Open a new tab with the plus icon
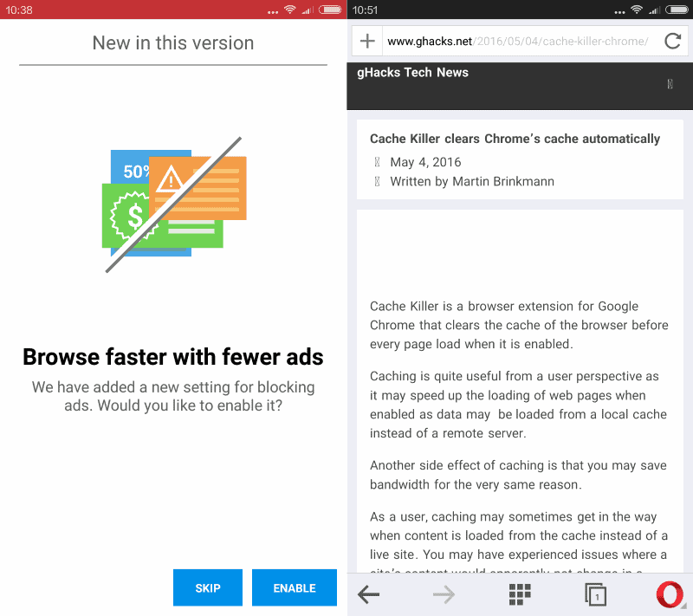The image size is (693, 616). (368, 41)
